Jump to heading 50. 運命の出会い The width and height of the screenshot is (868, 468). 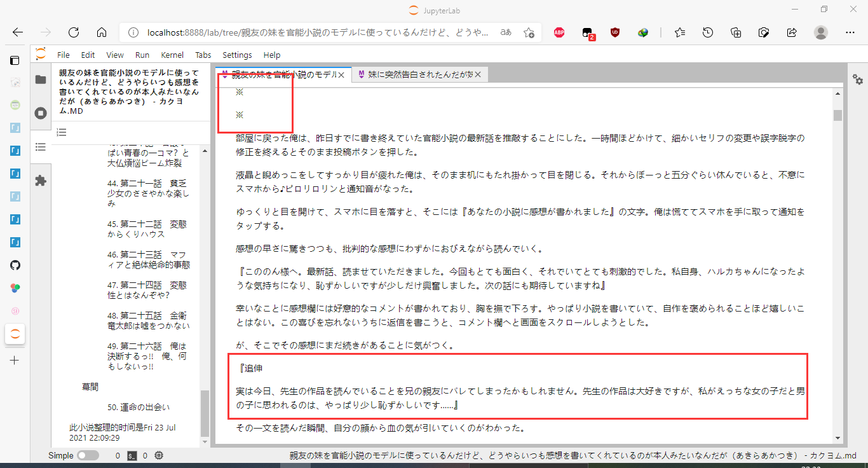[139, 407]
